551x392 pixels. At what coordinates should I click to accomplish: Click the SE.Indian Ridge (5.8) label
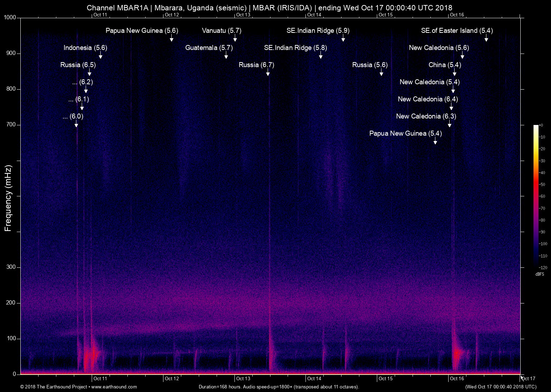(x=294, y=47)
